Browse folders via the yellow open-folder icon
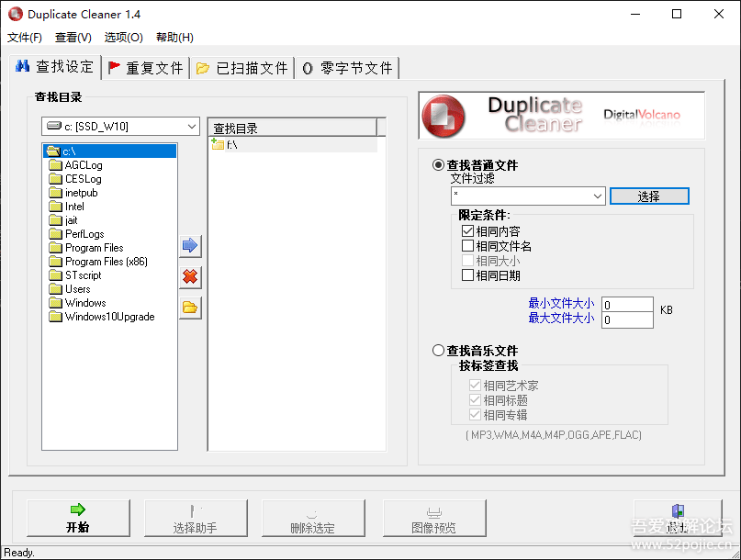Viewport: 741px width, 560px height. (189, 308)
